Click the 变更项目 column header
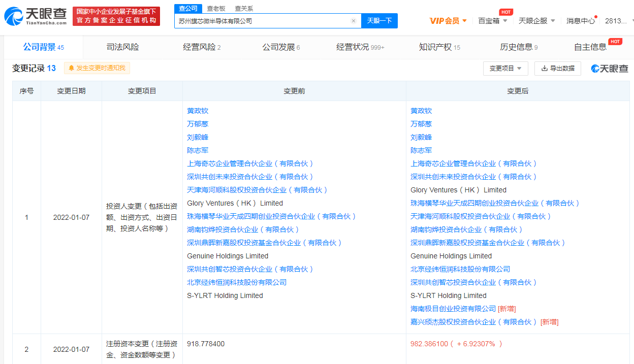Viewport: 634px width, 364px height. (142, 91)
